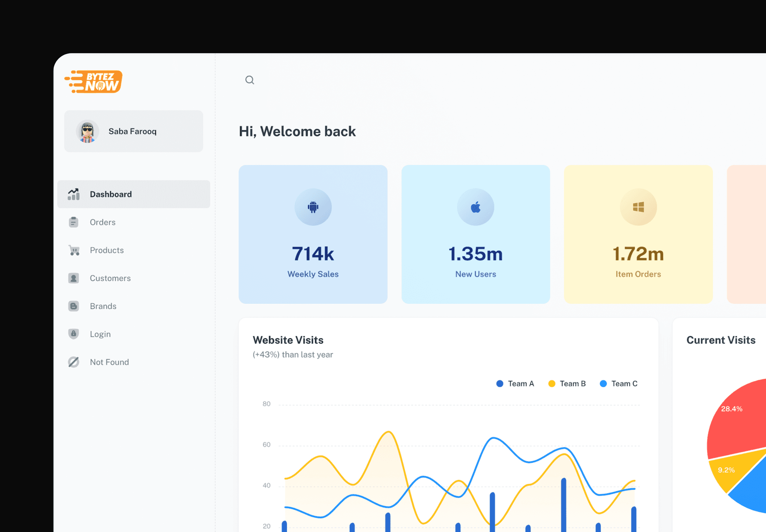Toggle Team C series in chart legend
The height and width of the screenshot is (532, 766).
click(618, 383)
